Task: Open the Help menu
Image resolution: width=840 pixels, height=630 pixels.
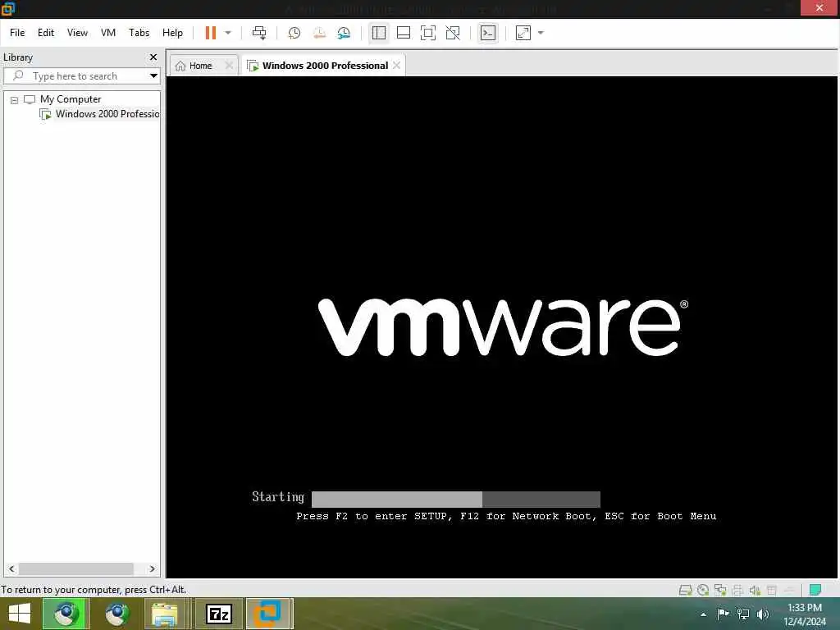Action: point(172,33)
